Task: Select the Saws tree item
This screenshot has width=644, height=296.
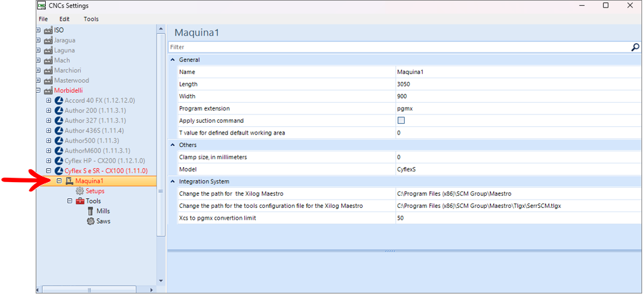Action: [103, 222]
